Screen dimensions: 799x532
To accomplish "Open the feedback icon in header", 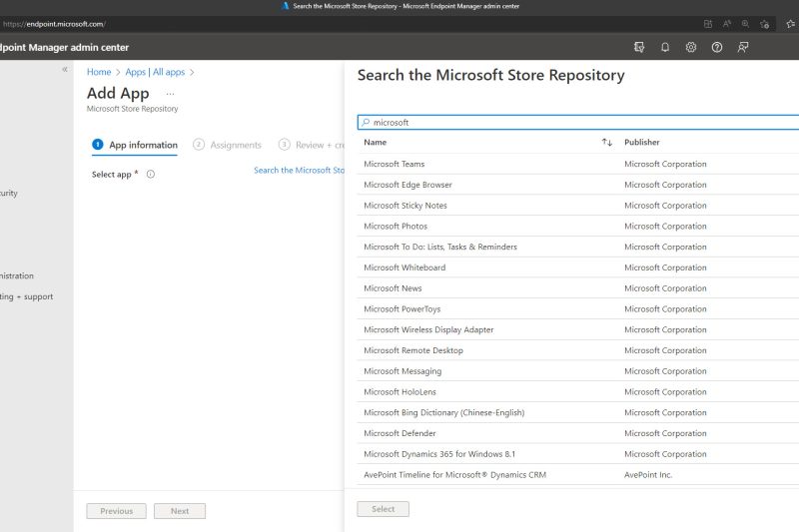I will 743,47.
